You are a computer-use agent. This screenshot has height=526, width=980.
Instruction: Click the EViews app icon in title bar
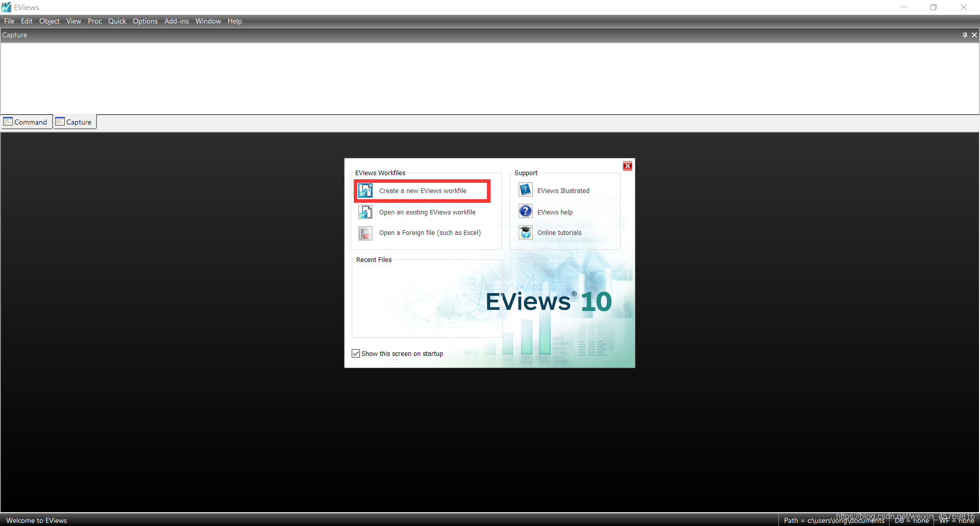pyautogui.click(x=6, y=7)
